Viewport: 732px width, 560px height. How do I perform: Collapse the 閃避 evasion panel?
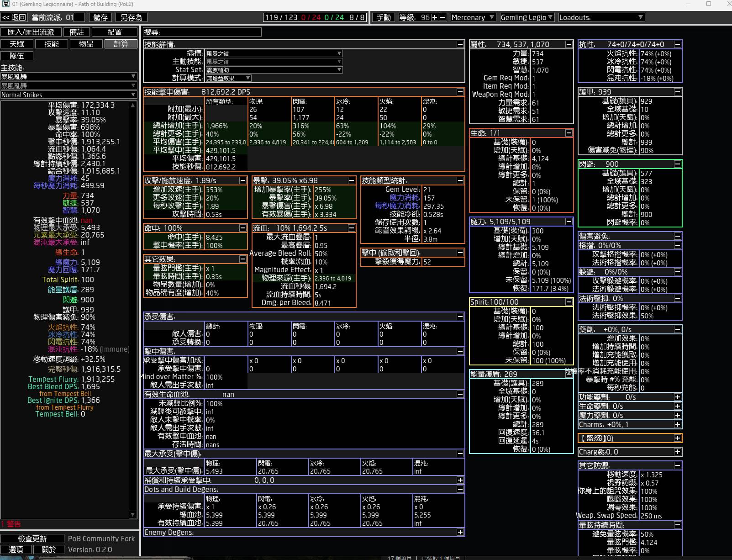677,164
